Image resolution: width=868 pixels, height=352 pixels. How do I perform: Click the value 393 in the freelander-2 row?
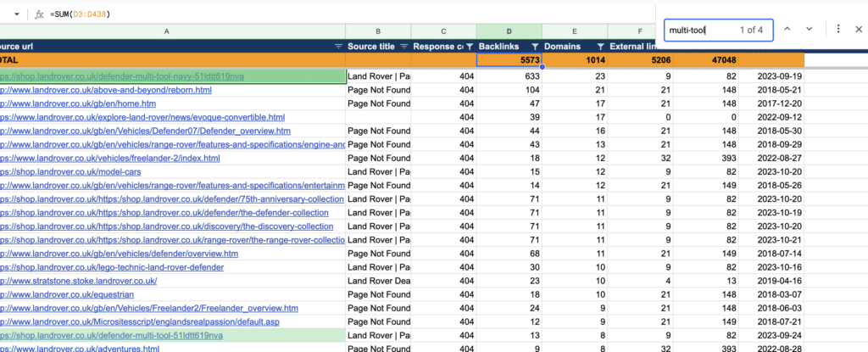(x=705, y=158)
